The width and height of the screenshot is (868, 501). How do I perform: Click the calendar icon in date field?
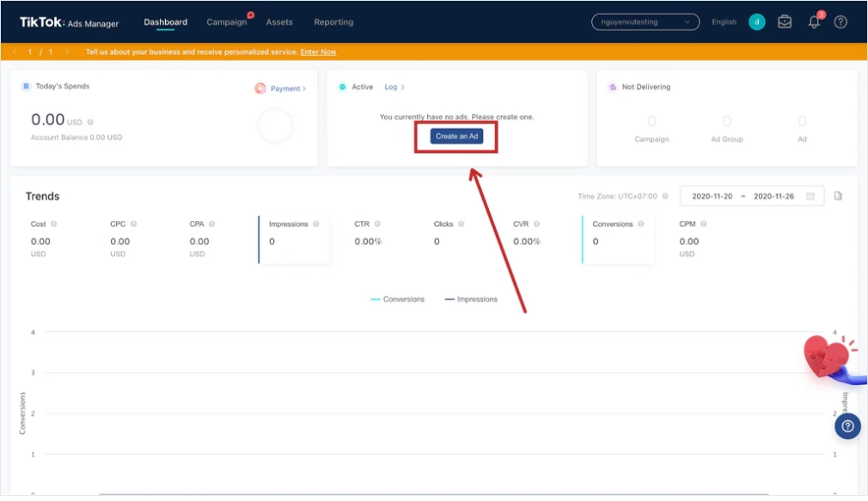(810, 197)
